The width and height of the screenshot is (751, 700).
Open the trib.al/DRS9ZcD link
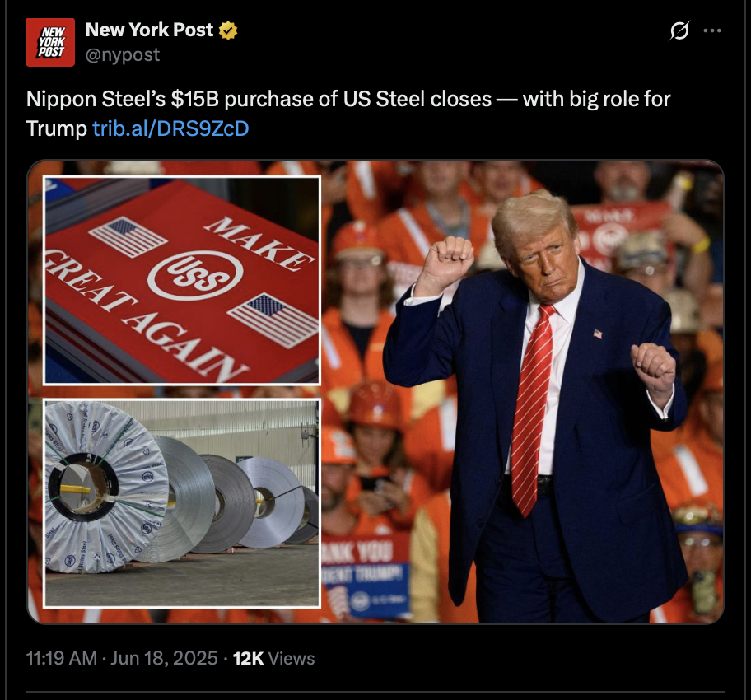(170, 128)
